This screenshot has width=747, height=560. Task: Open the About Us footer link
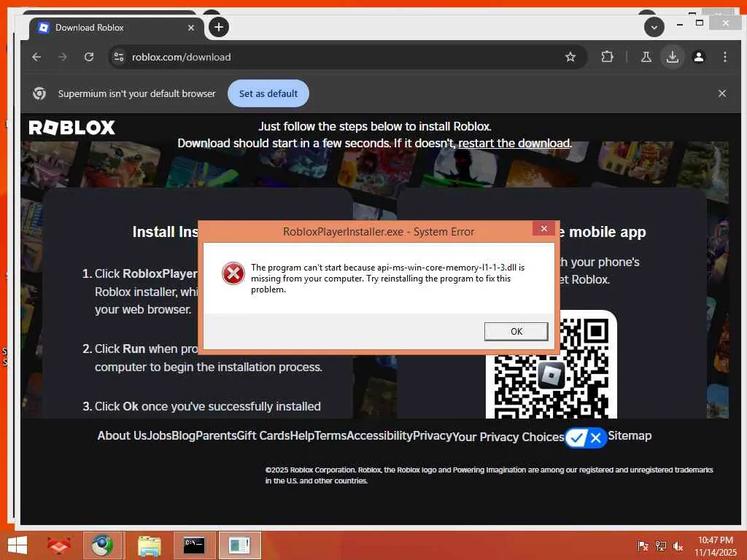(x=122, y=436)
